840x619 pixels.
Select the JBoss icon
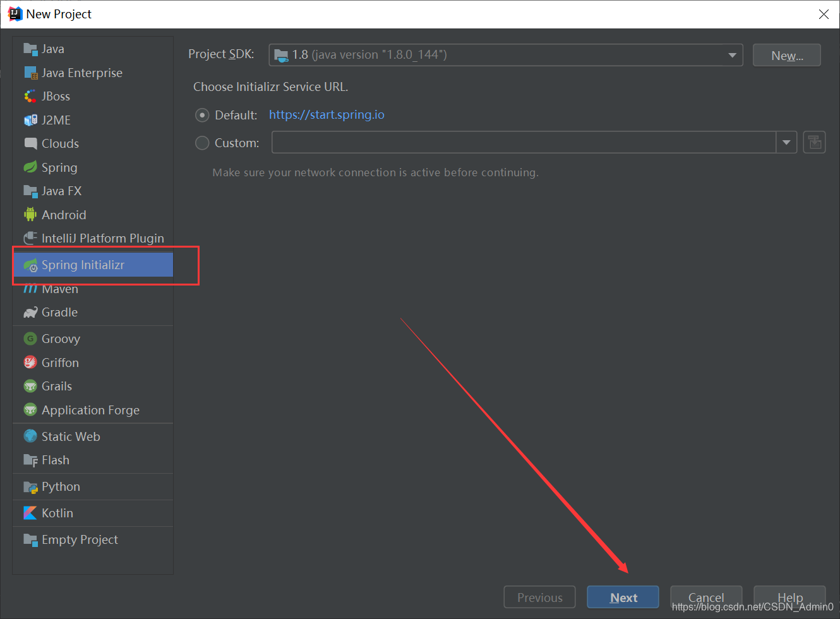30,97
